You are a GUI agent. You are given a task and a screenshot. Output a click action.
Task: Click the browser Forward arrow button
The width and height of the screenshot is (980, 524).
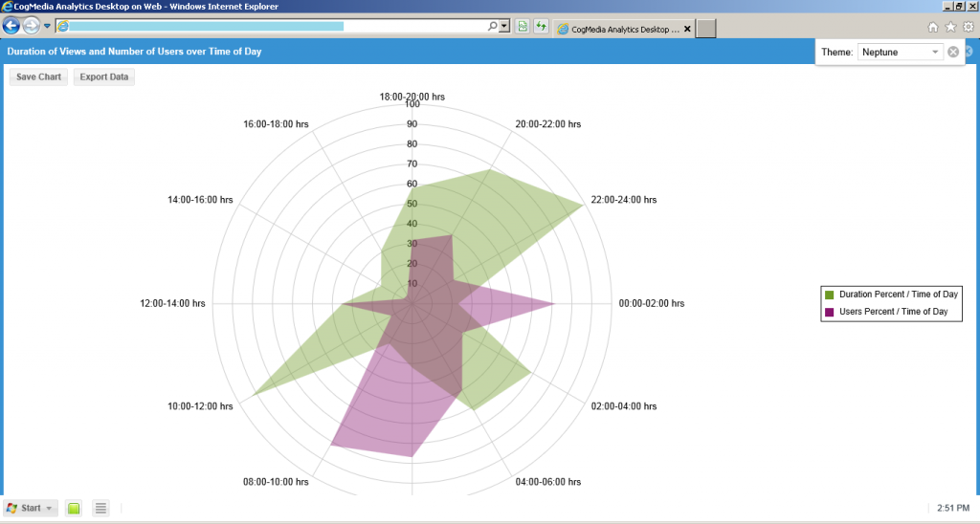(x=33, y=26)
